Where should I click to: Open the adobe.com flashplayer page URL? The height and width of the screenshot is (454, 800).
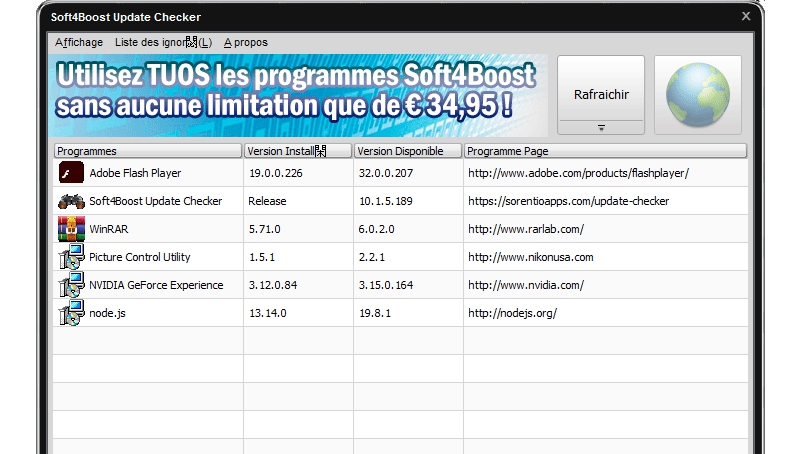click(x=579, y=173)
